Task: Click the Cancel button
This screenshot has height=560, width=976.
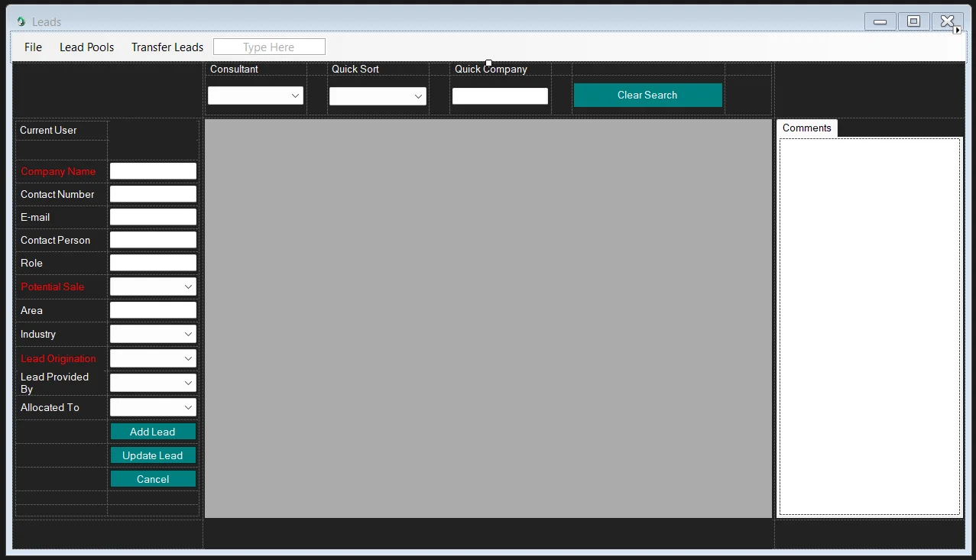Action: coord(152,479)
